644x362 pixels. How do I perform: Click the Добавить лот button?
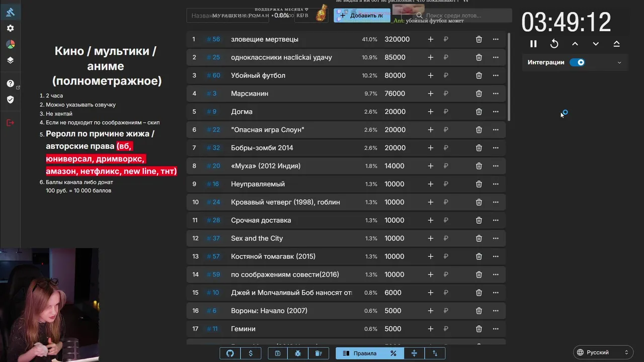362,16
